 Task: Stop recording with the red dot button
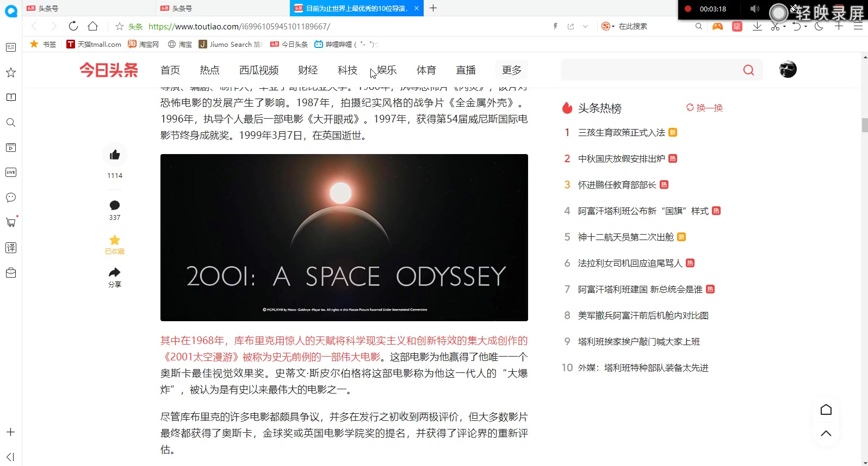tap(687, 9)
